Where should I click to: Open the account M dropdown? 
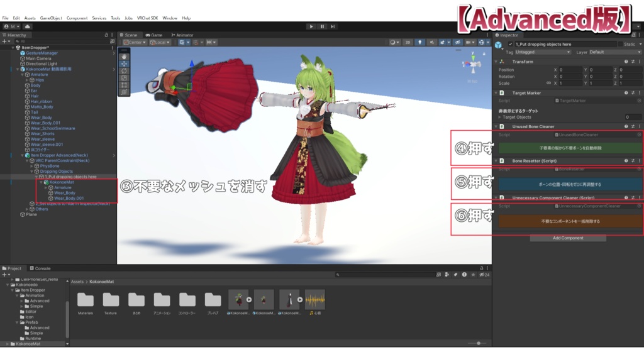[x=12, y=26]
